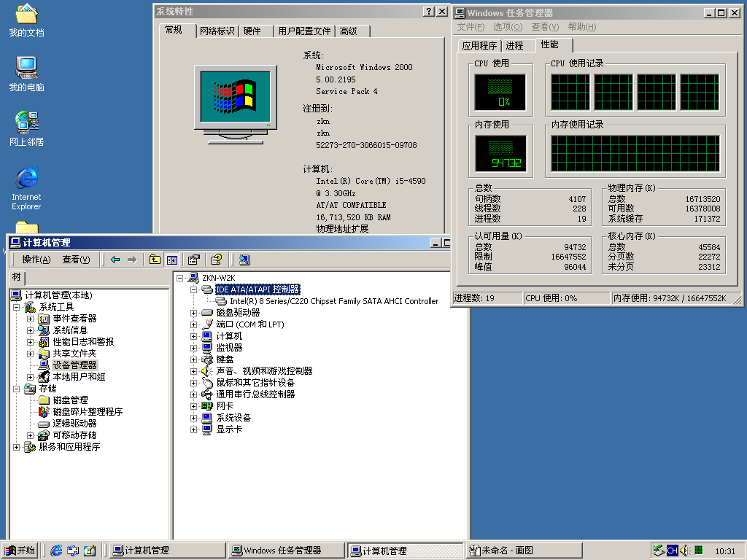Collapse the 系统工具 tree node
This screenshot has width=747, height=560.
[16, 307]
